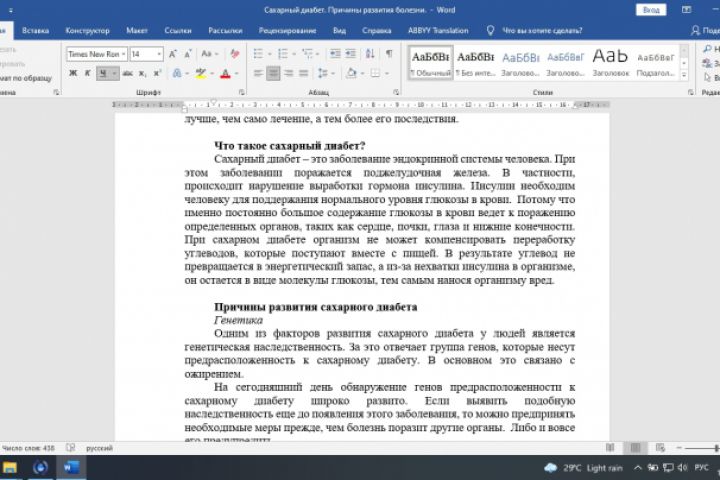720x480 pixels.
Task: Toggle paragraph marks display
Action: coord(389,54)
